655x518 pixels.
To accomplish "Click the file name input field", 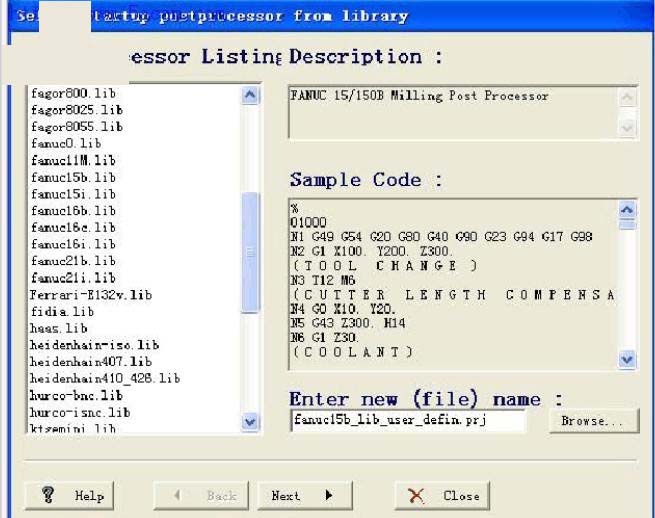I will tap(408, 420).
